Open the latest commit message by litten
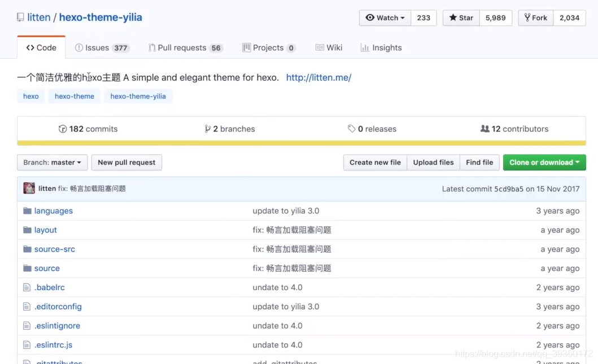 [92, 188]
